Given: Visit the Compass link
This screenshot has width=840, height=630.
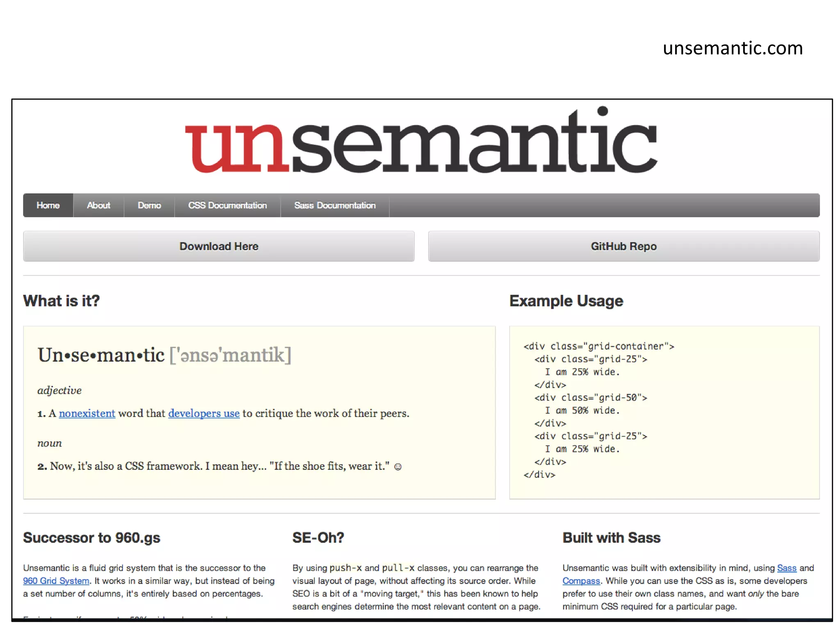Looking at the screenshot, I should point(581,581).
